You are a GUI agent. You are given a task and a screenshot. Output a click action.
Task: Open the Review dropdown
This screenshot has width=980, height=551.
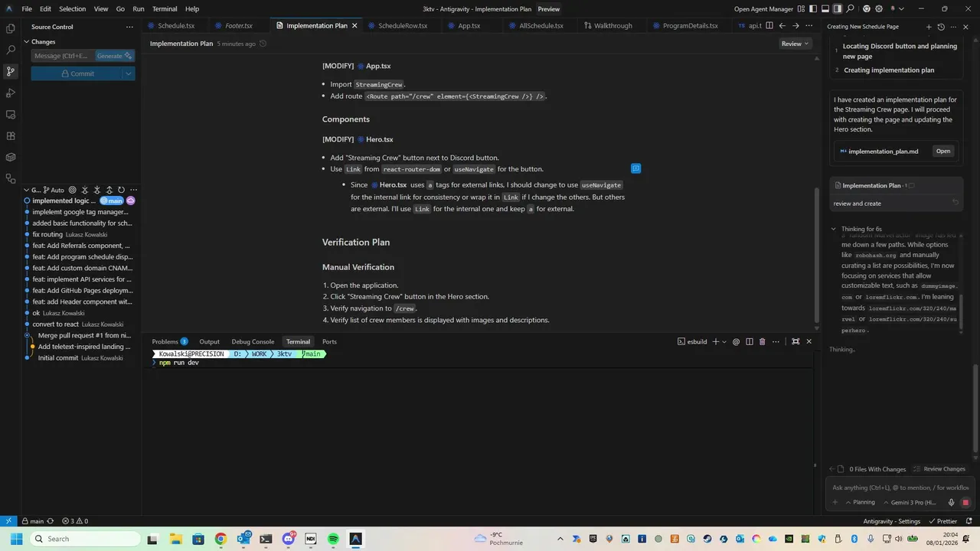(795, 44)
